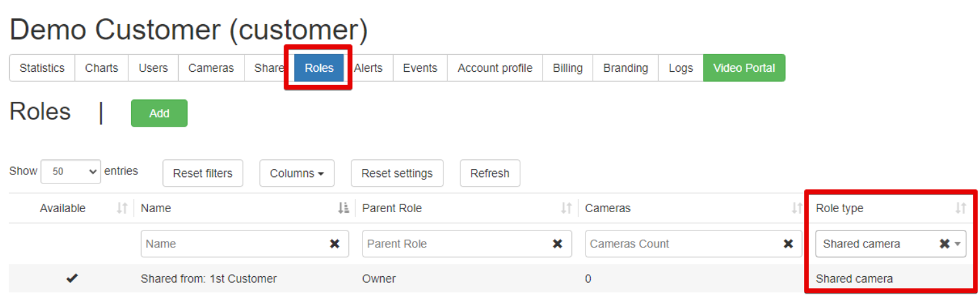This screenshot has height=299, width=980.
Task: Click the Available checkmark for shared role
Action: [x=72, y=279]
